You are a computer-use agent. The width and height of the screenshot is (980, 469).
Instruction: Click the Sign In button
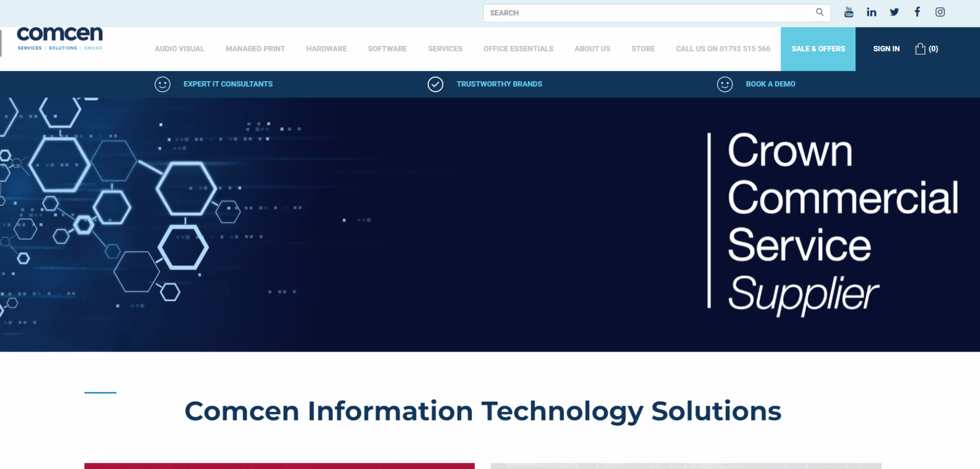886,48
